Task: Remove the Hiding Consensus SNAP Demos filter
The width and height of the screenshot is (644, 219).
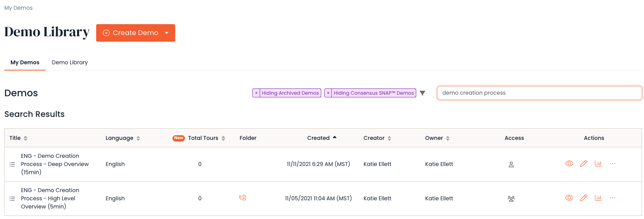Action: 328,93
